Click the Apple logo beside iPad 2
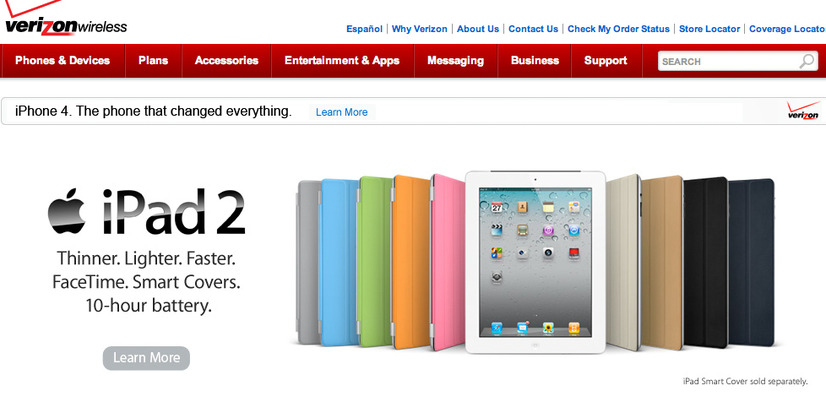 point(67,210)
